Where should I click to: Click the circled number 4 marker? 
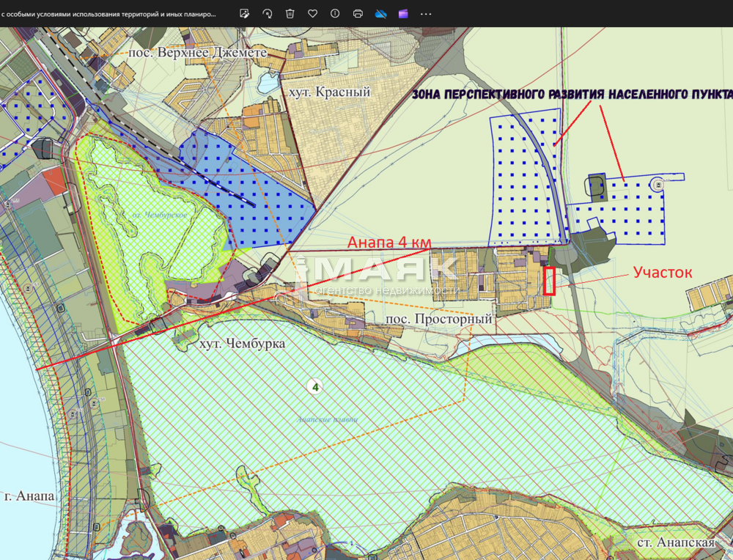(315, 387)
